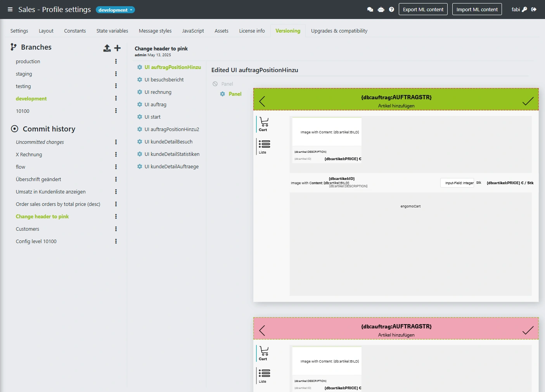This screenshot has height=392, width=545.
Task: Open the hamburger navigation menu
Action: (10, 9)
